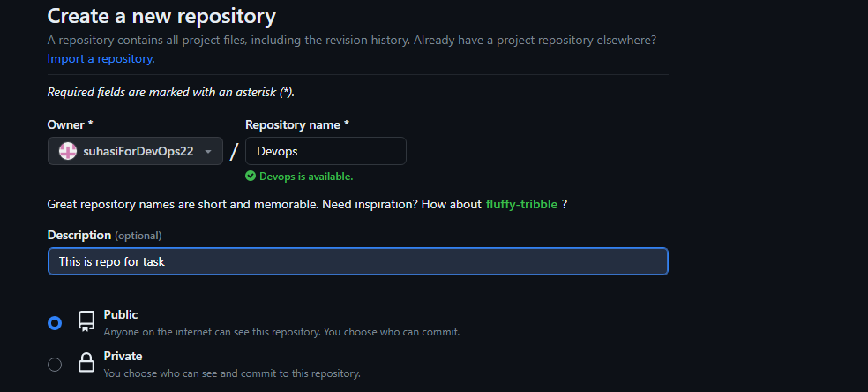Screen dimensions: 868x392
Task: Choose visibility via the Private label
Action: [123, 356]
